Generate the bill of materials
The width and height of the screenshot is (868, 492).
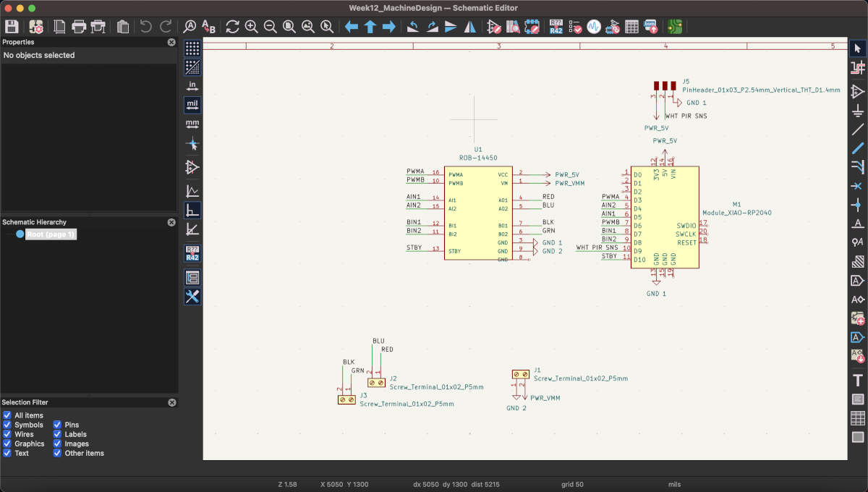(x=650, y=27)
